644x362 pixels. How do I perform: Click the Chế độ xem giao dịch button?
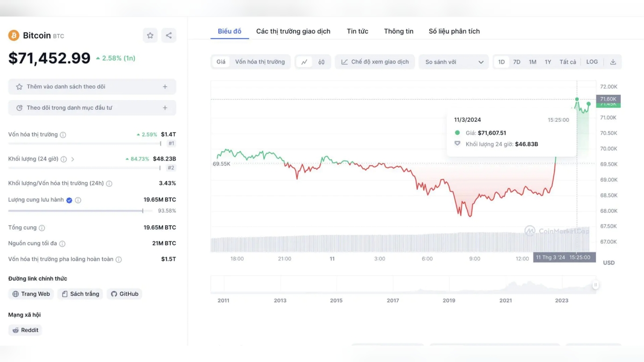point(375,62)
